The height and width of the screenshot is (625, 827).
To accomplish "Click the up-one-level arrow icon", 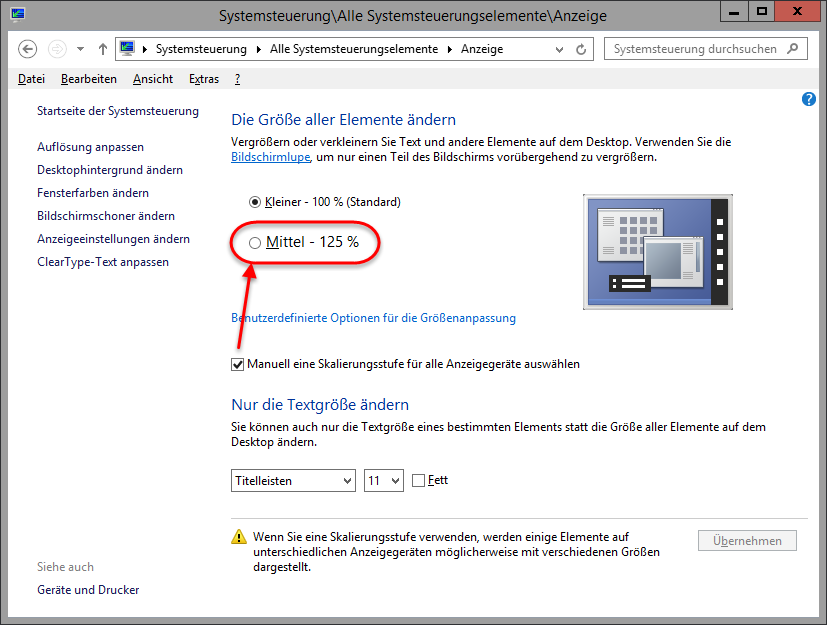I will (x=103, y=49).
